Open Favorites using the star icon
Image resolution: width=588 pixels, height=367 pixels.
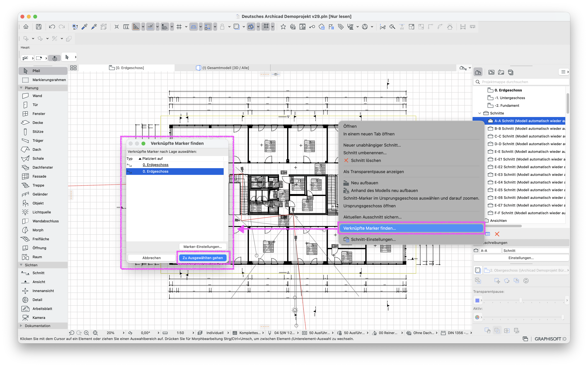pyautogui.click(x=283, y=27)
